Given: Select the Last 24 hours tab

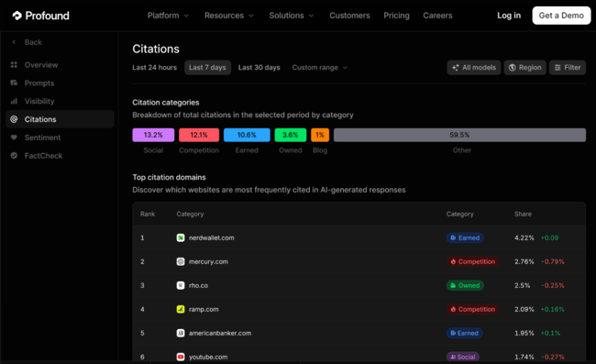Looking at the screenshot, I should (x=155, y=68).
